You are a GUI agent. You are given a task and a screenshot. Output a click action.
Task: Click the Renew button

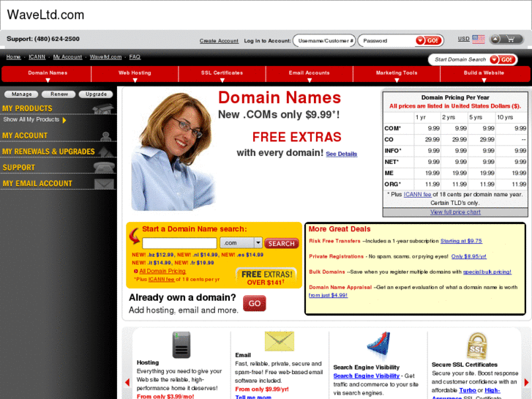pyautogui.click(x=59, y=94)
